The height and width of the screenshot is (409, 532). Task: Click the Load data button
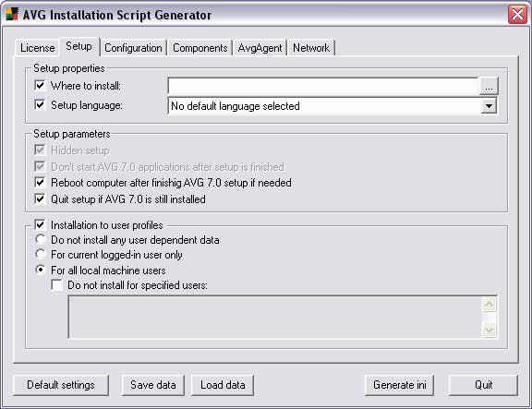click(x=223, y=385)
